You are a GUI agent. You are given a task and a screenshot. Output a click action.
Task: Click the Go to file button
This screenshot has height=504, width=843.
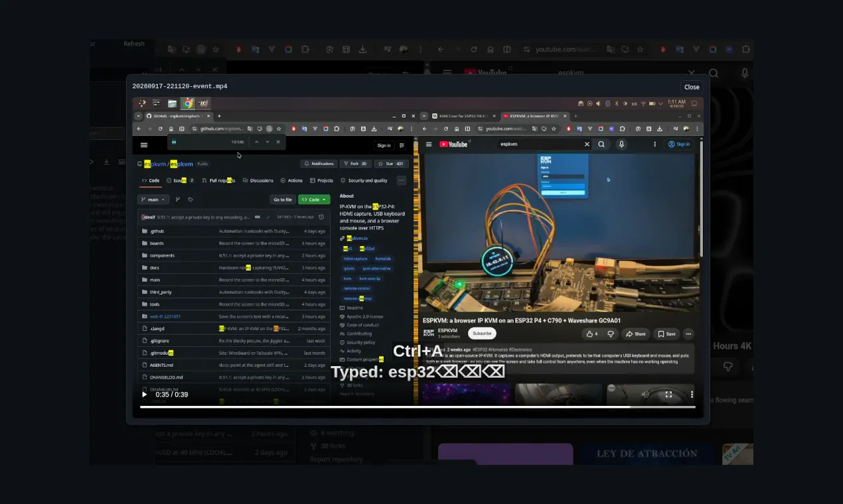(x=283, y=200)
